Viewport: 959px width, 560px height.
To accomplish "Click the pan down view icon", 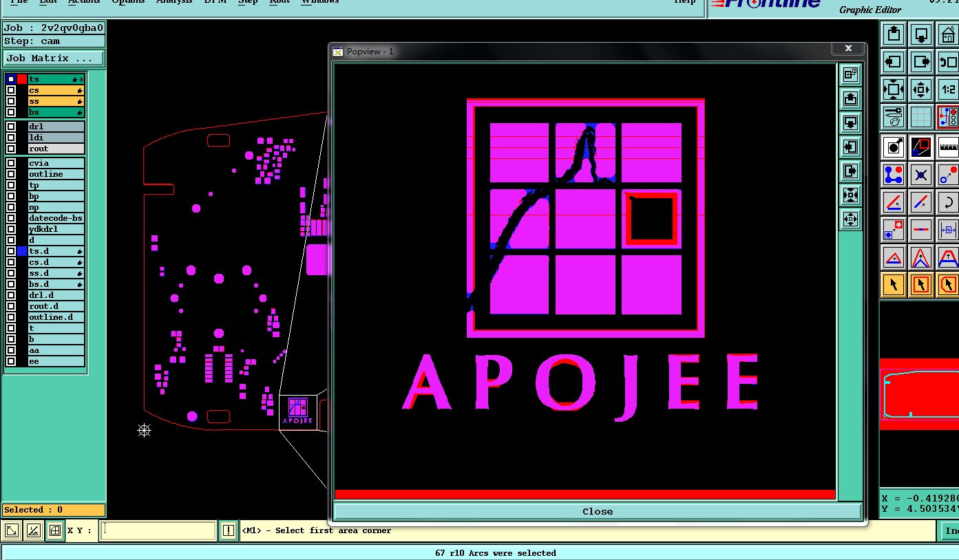I will point(921,34).
